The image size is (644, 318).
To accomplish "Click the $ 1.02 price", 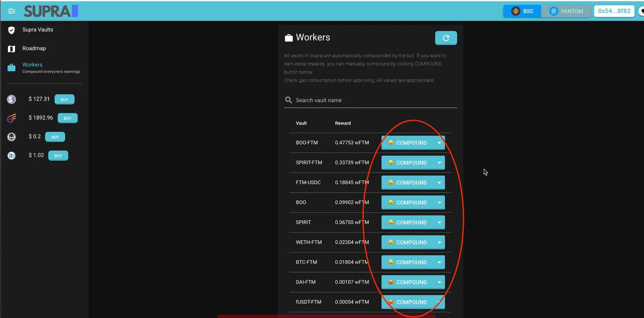I will click(36, 155).
